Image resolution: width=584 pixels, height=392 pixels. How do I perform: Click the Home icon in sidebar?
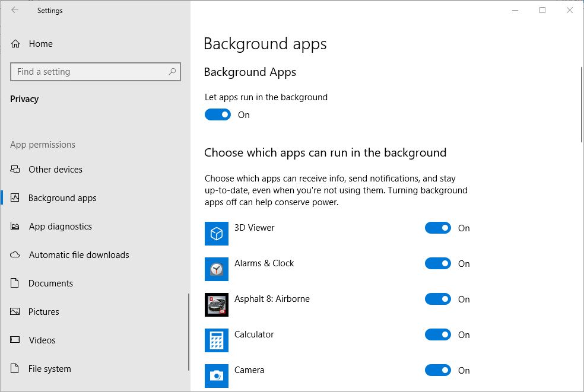click(x=16, y=44)
